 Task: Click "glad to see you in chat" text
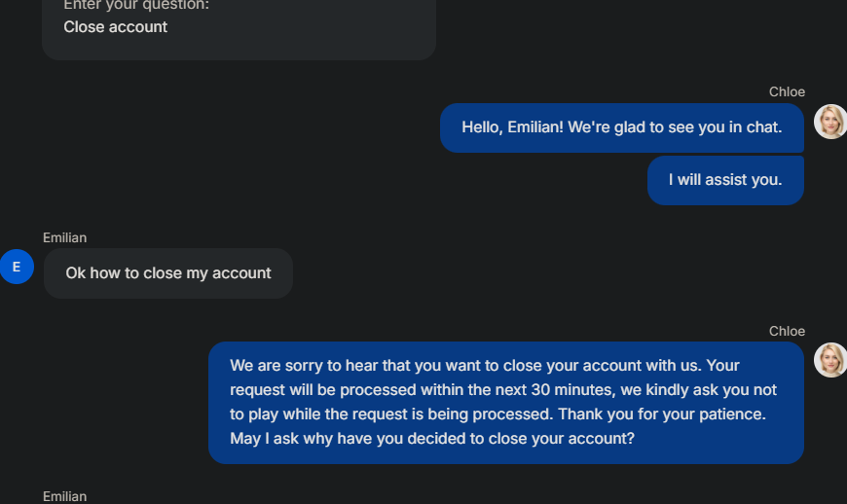(x=697, y=127)
